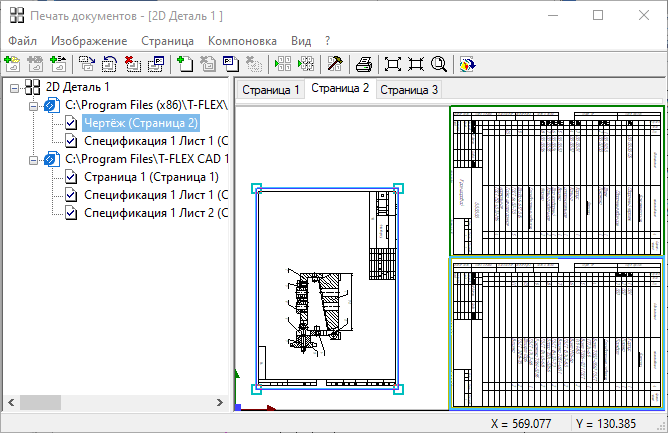Click the colorful rightmost toolbar icon
Screen dimensions: 668x433
pos(467,64)
